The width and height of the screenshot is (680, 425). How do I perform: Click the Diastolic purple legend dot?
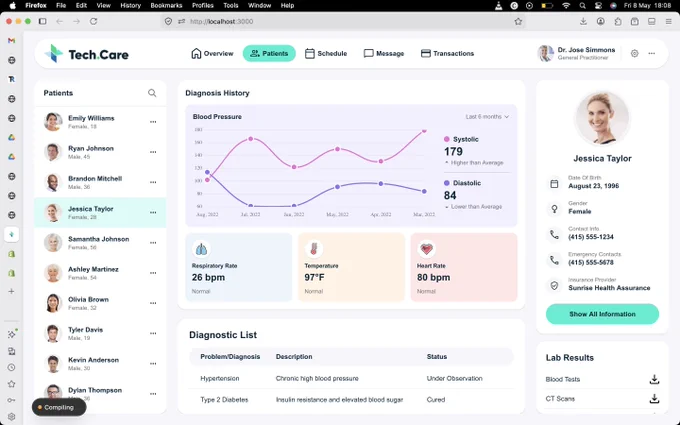click(x=447, y=183)
